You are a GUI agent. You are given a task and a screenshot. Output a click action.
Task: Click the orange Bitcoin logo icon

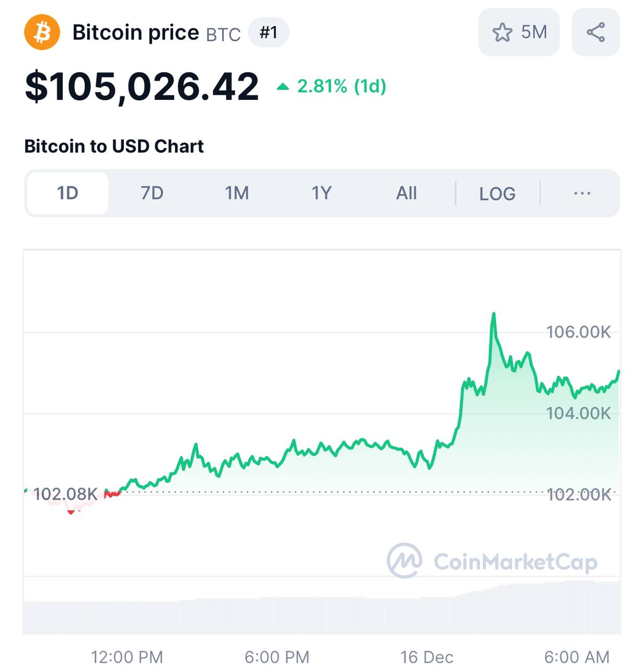click(42, 32)
